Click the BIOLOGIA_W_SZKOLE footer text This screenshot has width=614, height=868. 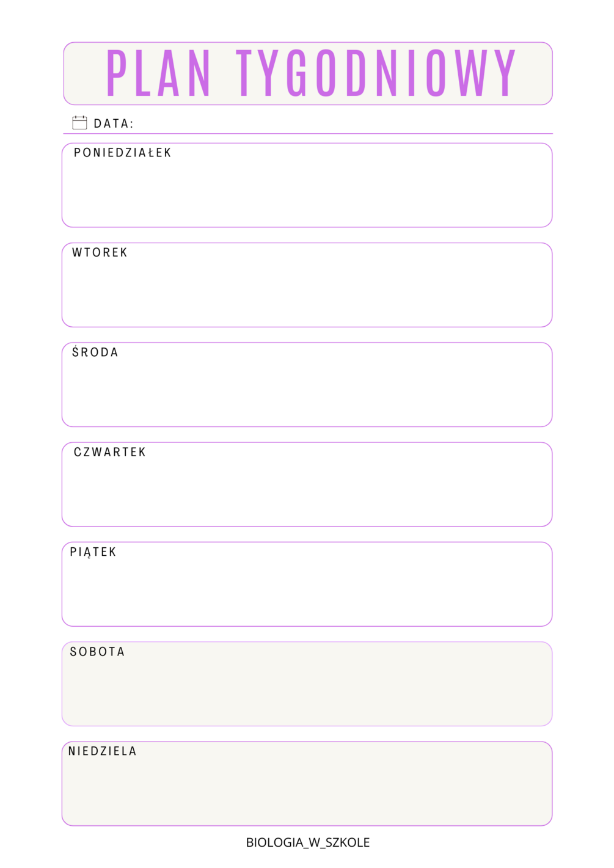[308, 842]
